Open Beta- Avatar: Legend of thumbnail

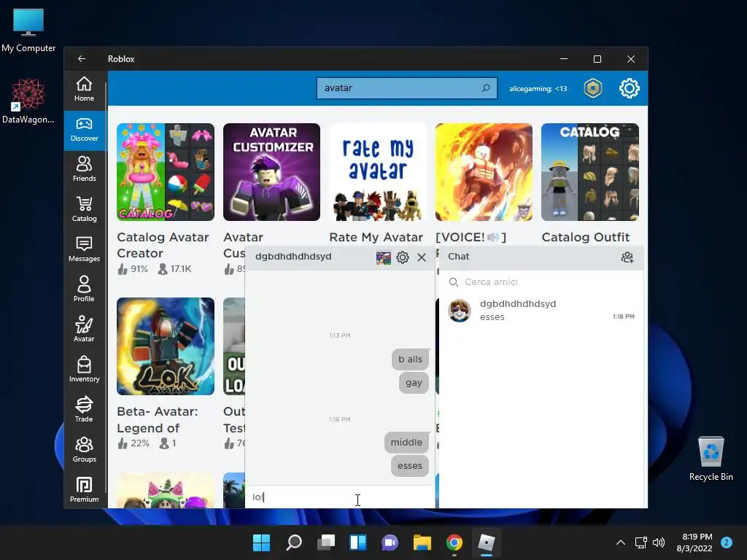(x=166, y=346)
